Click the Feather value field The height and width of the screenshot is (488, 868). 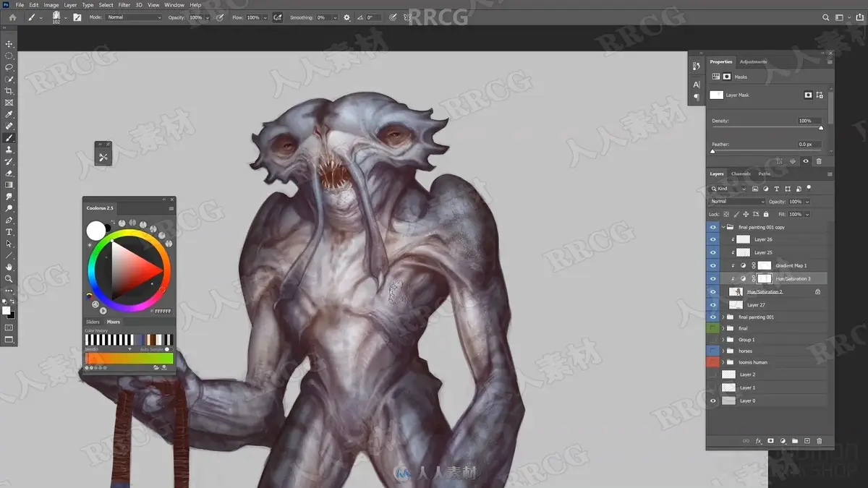coord(809,144)
